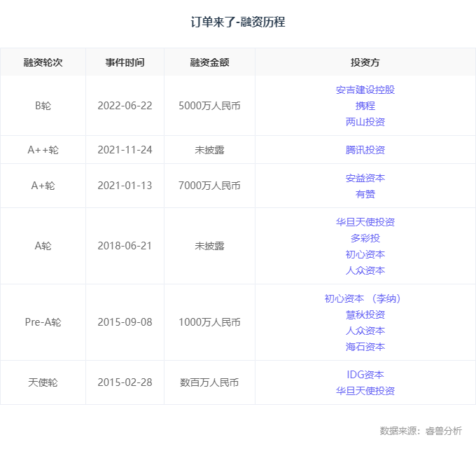Open the 两山投资 investor link
This screenshot has height=456, width=476.
pos(365,122)
